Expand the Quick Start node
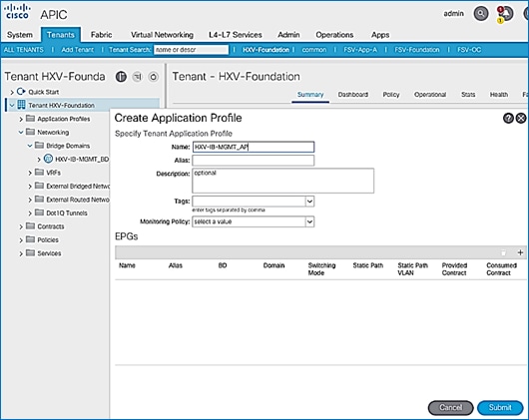 12,92
